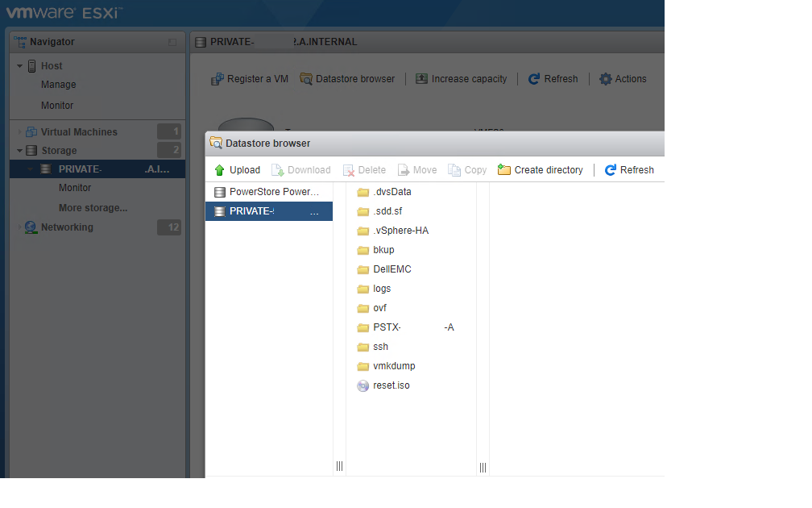Click the Upload icon in Datastore browser
Image resolution: width=812 pixels, height=508 pixels.
(x=220, y=169)
